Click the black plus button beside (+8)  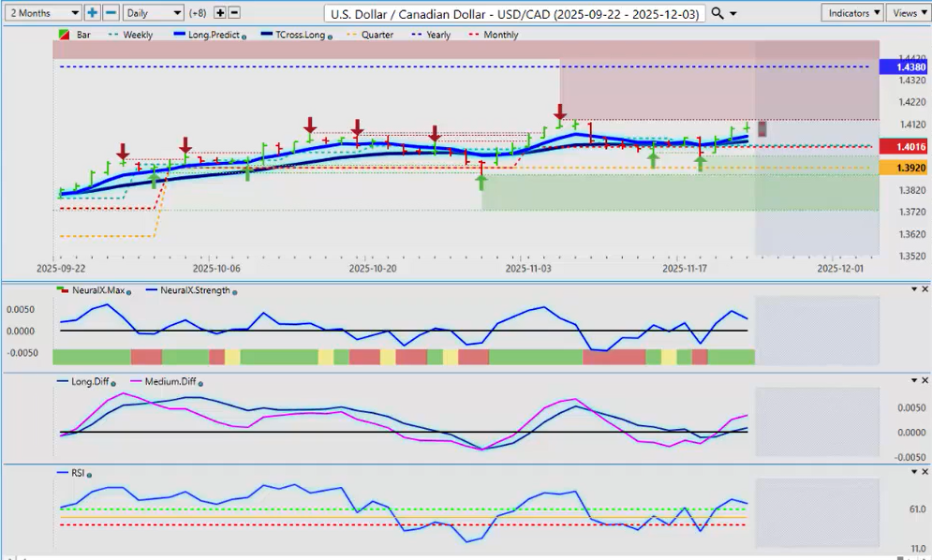click(220, 13)
